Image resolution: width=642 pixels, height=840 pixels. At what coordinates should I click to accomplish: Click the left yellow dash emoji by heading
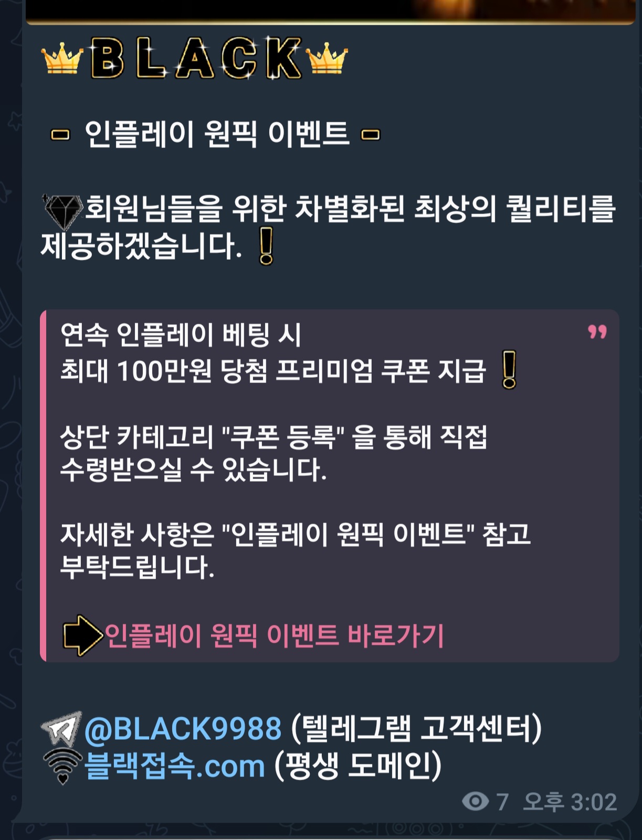click(x=60, y=135)
